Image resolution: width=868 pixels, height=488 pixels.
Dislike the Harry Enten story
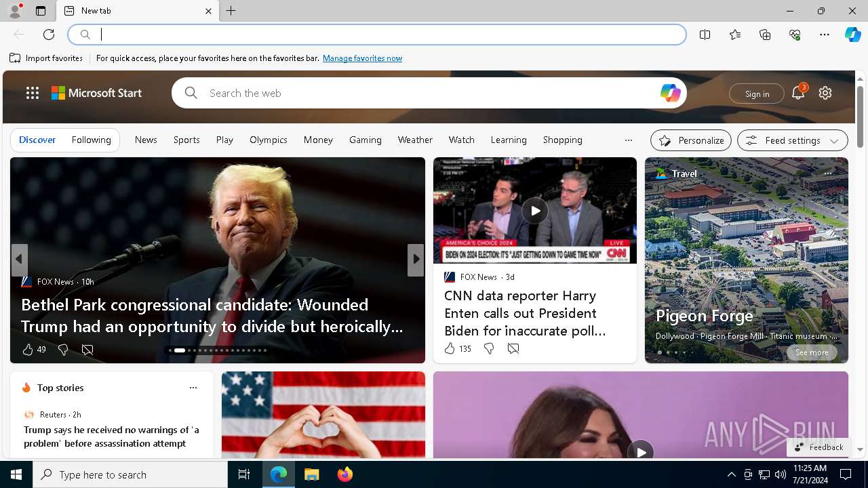(x=489, y=348)
